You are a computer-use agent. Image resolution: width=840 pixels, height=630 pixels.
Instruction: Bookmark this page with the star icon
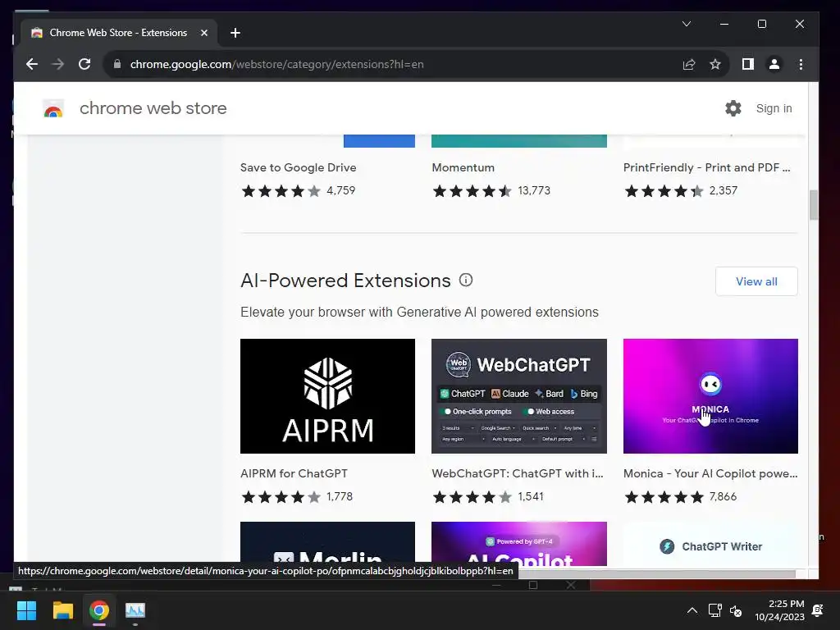tap(715, 64)
